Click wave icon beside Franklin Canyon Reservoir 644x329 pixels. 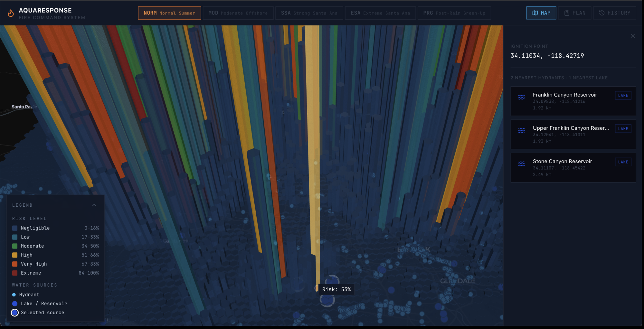[x=522, y=97]
